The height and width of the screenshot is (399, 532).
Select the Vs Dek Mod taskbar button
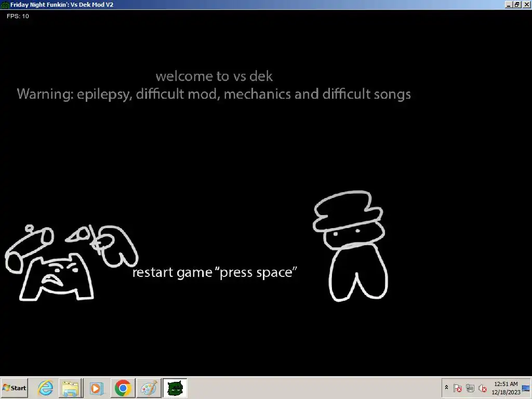coord(175,388)
